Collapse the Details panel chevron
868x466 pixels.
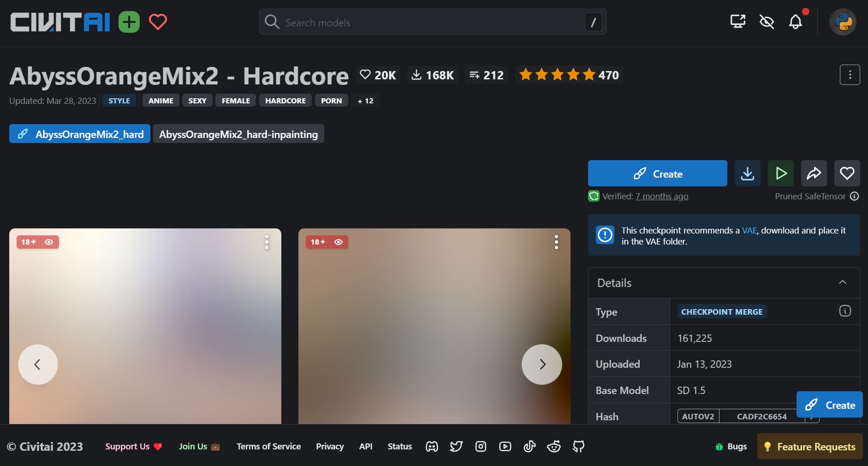pos(843,282)
